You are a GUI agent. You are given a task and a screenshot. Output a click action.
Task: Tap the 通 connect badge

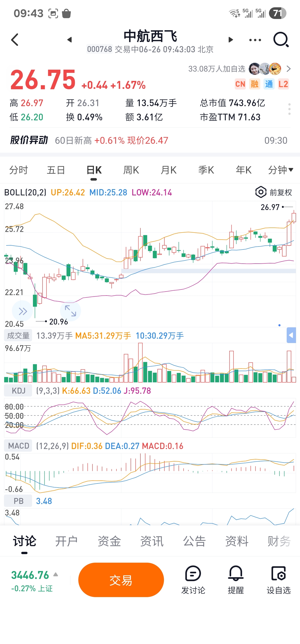(269, 84)
